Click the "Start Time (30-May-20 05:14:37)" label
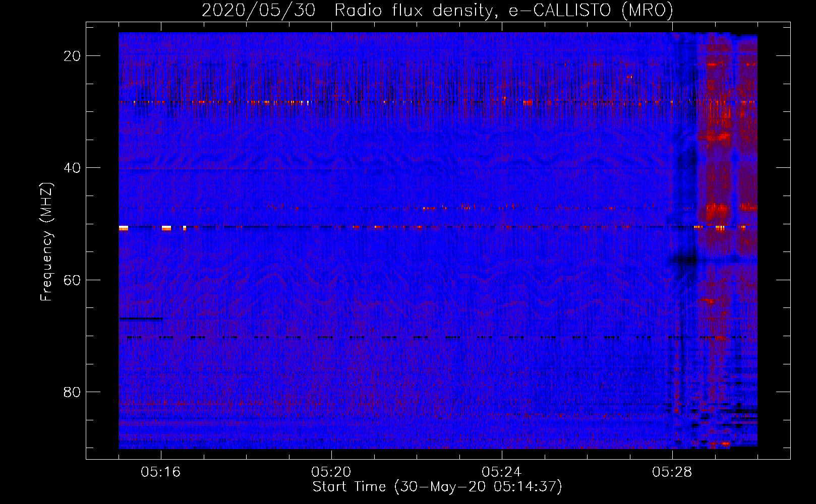The image size is (816, 504). [x=437, y=487]
